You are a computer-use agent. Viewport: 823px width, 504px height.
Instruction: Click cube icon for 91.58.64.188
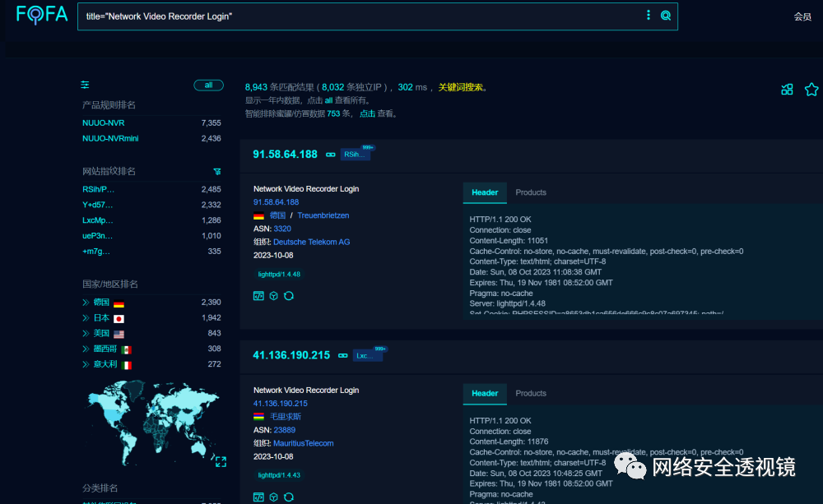tap(273, 296)
